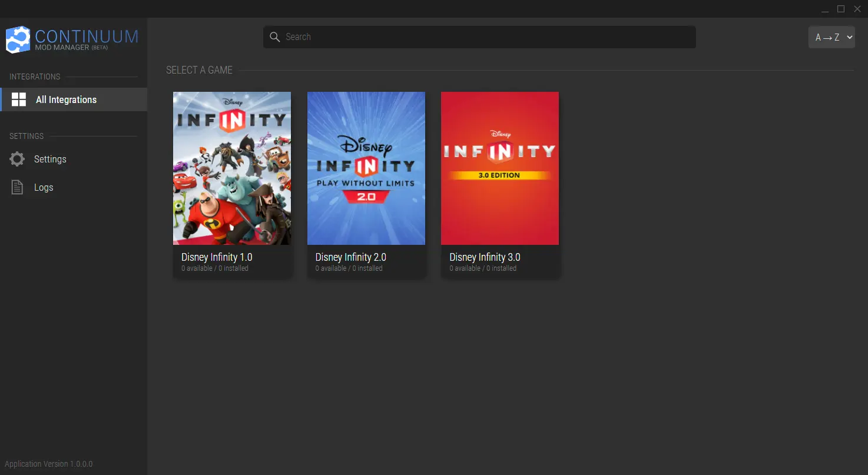Click the SETTINGS section label
This screenshot has width=868, height=475.
click(26, 136)
